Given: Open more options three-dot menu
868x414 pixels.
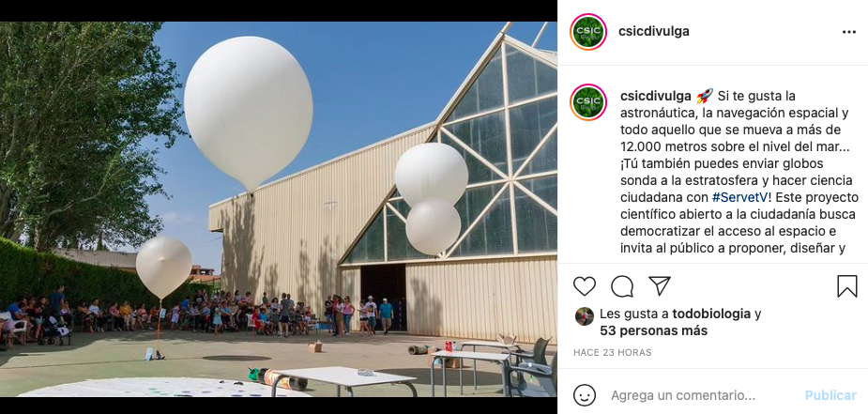Looking at the screenshot, I should click(849, 32).
